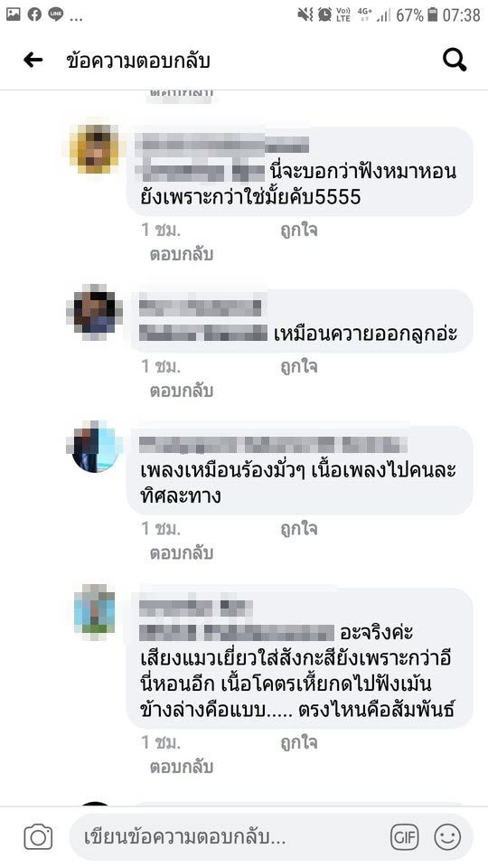Like the เหมือนควายออกลูกอ่ะ comment
Image resolution: width=488 pixels, height=868 pixels.
point(299,366)
